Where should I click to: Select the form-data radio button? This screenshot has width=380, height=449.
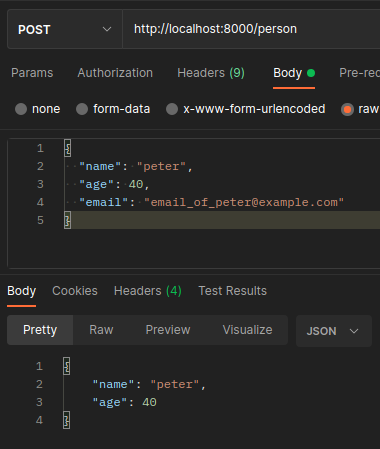point(82,109)
